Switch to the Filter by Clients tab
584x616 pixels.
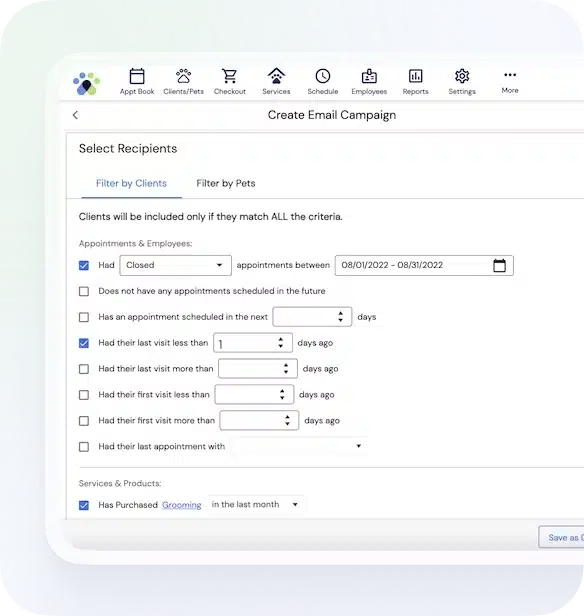131,183
